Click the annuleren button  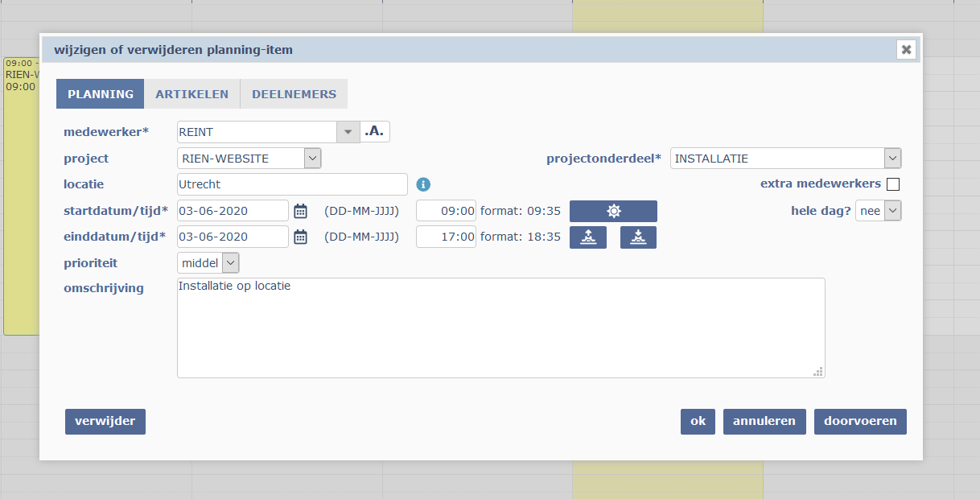[764, 421]
